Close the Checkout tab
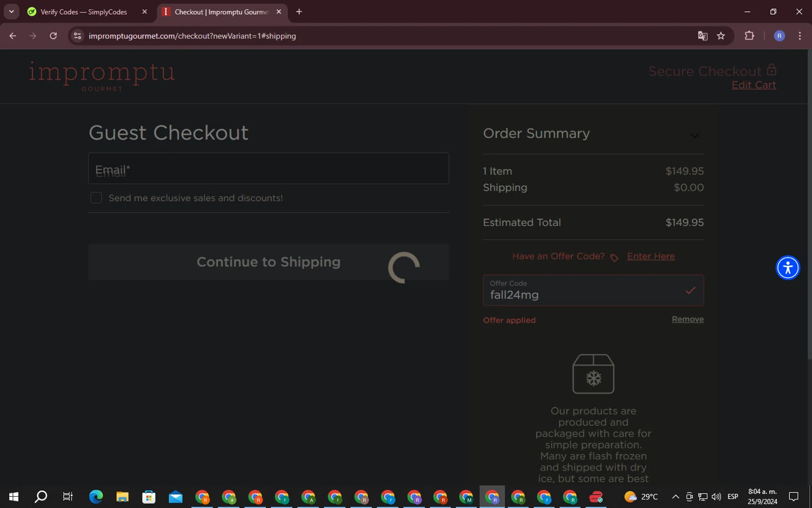The image size is (812, 508). [279, 12]
